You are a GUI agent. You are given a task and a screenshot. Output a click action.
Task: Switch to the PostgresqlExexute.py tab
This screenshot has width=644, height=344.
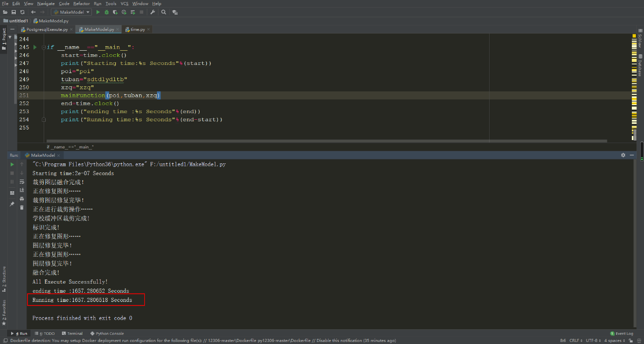[47, 29]
